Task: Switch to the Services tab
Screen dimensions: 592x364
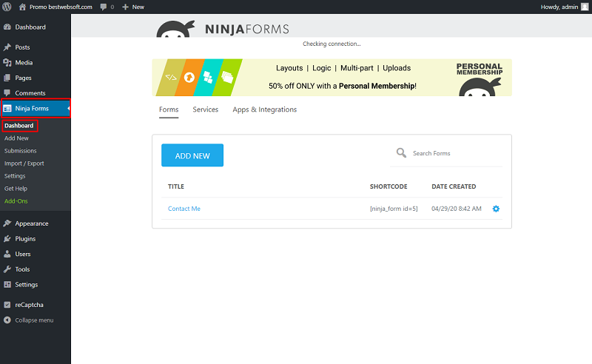Action: [x=206, y=109]
